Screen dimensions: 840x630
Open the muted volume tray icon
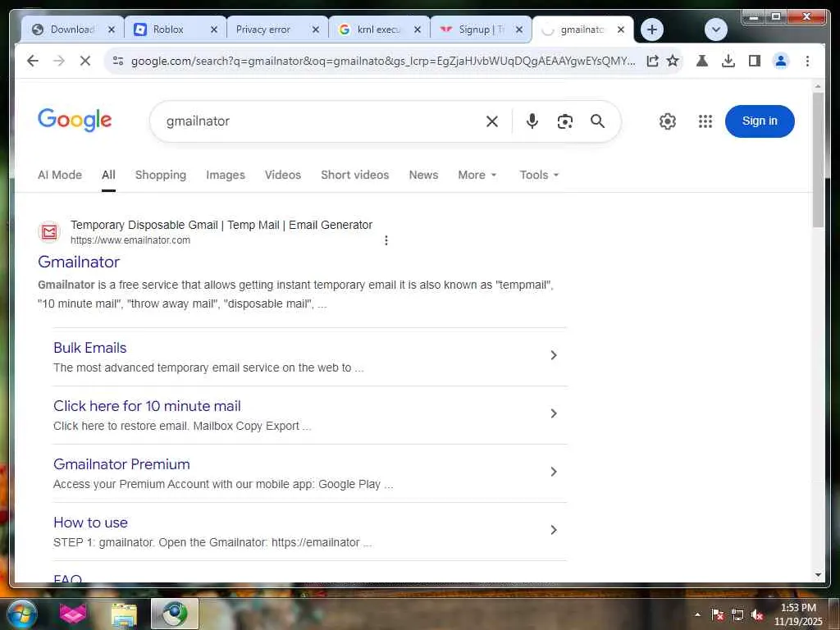757,614
